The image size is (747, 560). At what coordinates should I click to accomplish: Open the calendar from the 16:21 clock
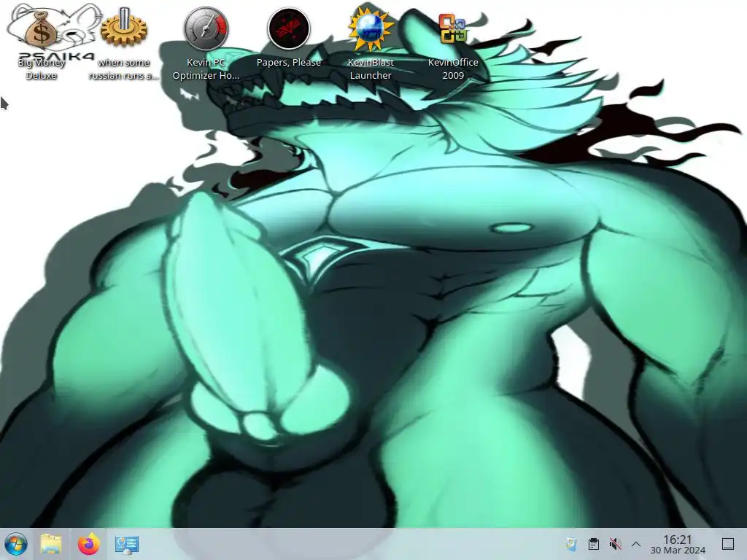(678, 544)
